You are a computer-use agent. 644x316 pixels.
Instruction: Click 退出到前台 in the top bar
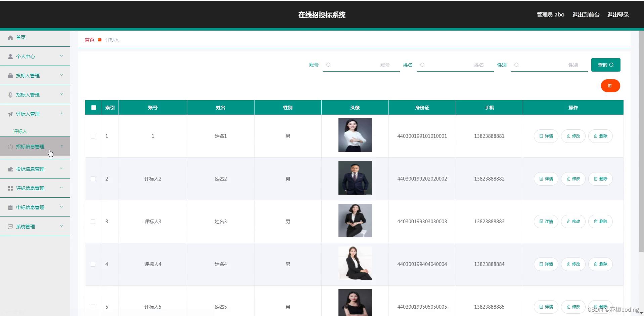point(586,15)
